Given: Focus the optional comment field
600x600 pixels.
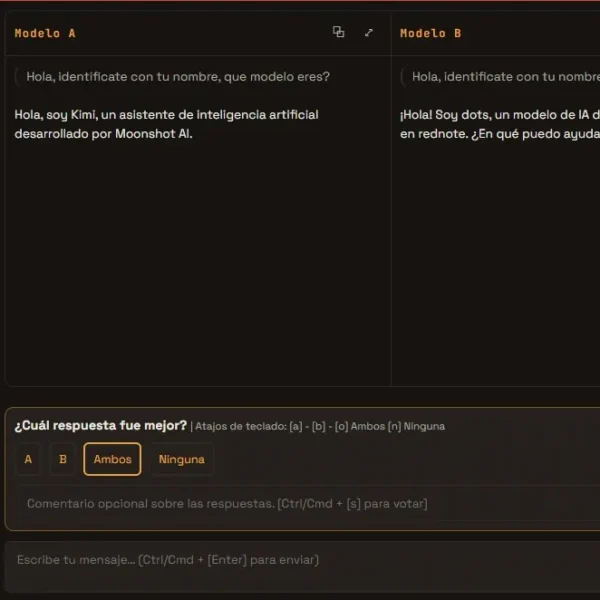Looking at the screenshot, I should [309, 504].
